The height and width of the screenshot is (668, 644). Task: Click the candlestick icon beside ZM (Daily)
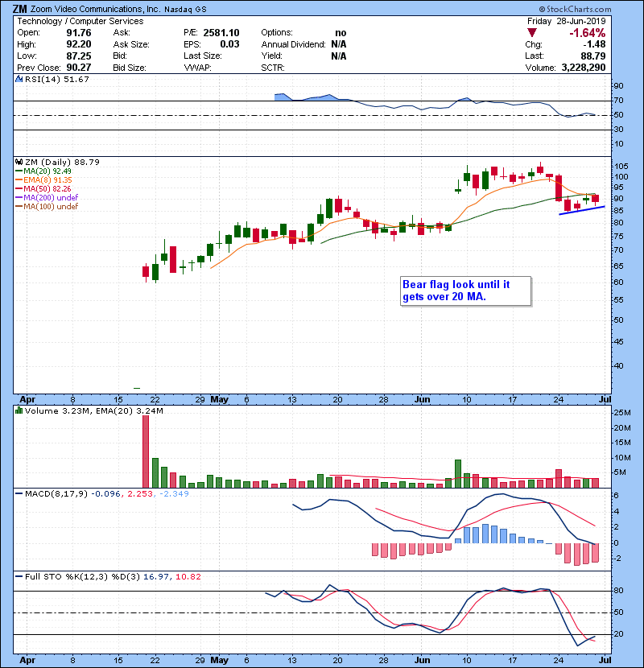[19, 162]
